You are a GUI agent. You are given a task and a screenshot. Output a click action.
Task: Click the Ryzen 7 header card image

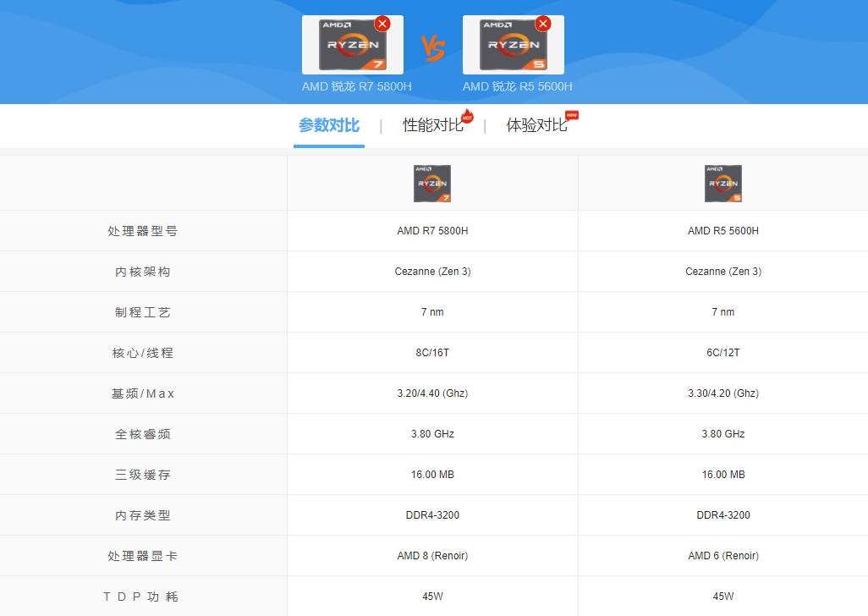[353, 45]
